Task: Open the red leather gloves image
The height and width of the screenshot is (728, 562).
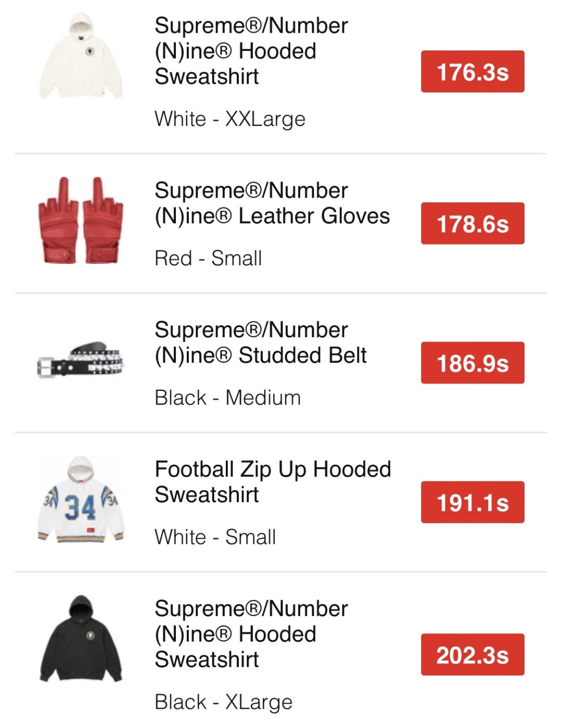Action: coord(81,221)
